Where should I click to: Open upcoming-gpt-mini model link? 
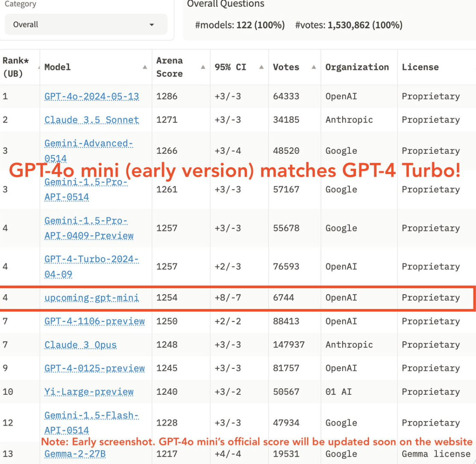[x=92, y=298]
